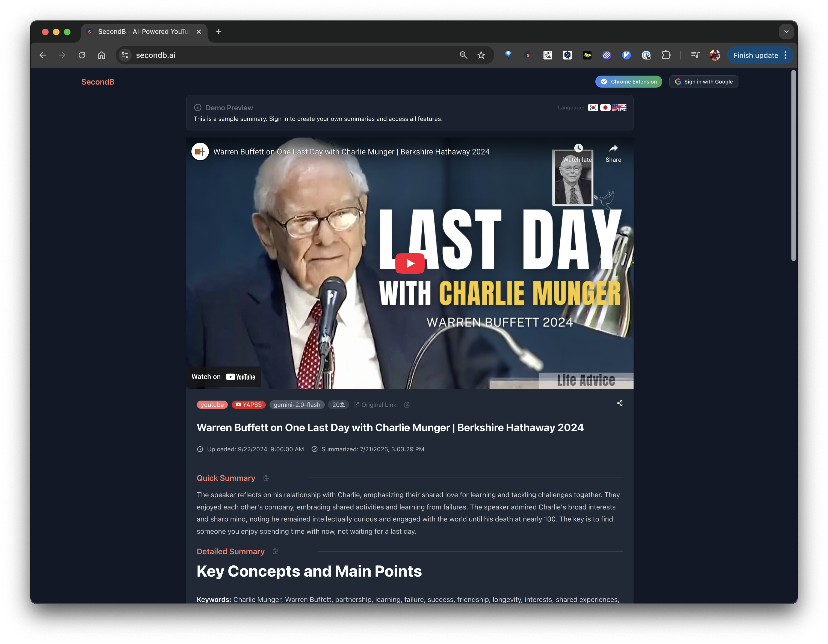Screen dimensions: 828x644
Task: Click the Detailed Summary heading
Action: coord(230,551)
